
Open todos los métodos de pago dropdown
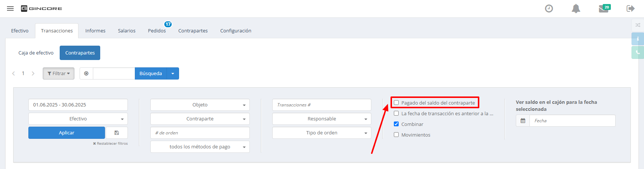click(x=200, y=147)
